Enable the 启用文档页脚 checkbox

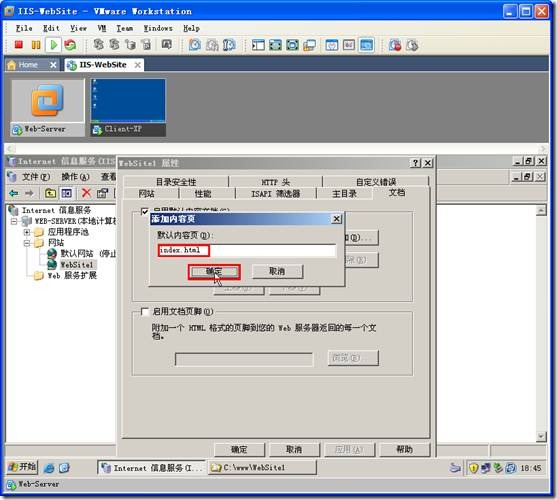[145, 311]
